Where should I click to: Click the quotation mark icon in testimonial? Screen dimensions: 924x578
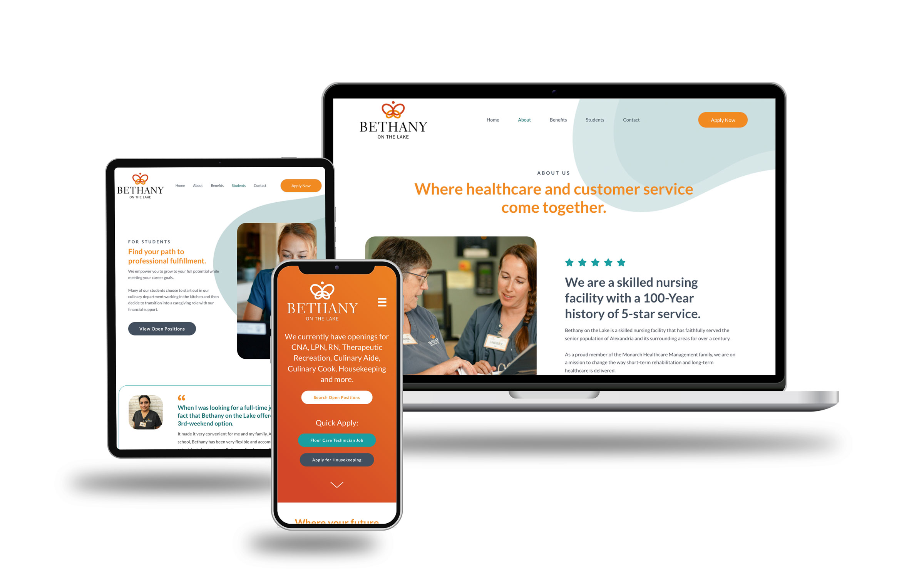180,398
